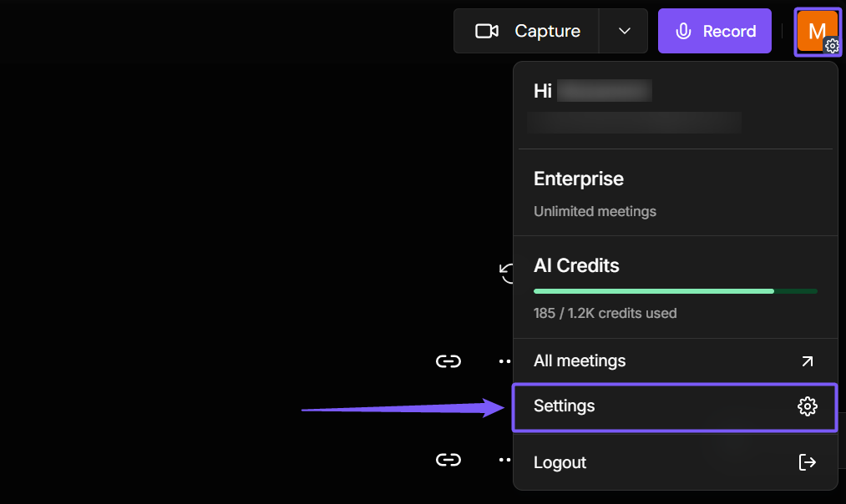The image size is (846, 504).
Task: Start recording with the Record button
Action: (x=715, y=31)
